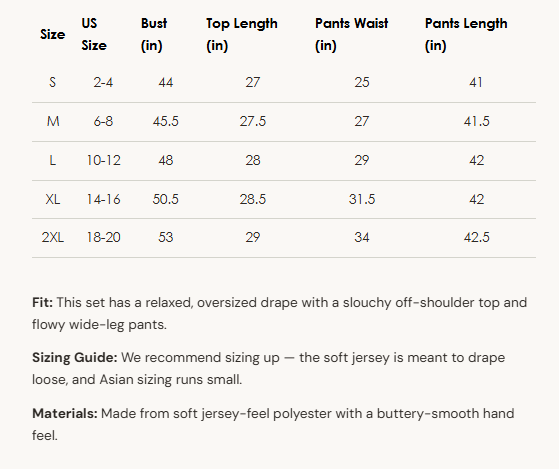Viewport: 559px width, 469px height.
Task: Click the 2-4 US size cell
Action: point(103,83)
